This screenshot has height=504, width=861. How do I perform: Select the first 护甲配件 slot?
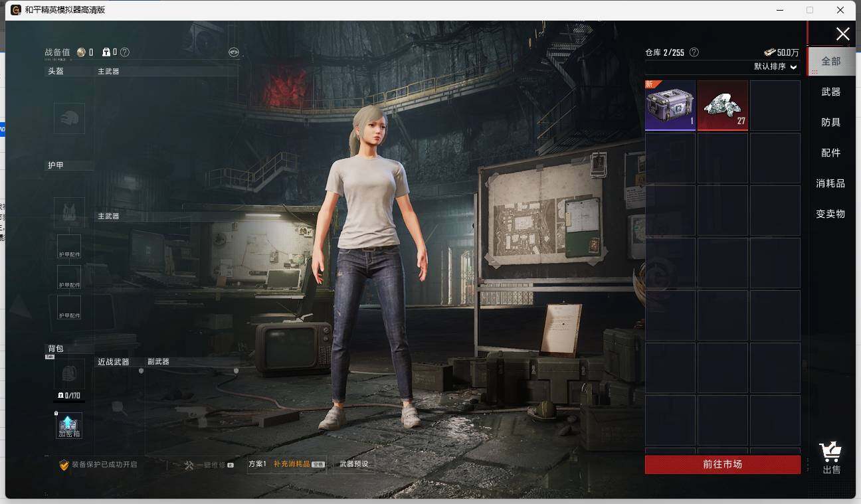[x=69, y=246]
